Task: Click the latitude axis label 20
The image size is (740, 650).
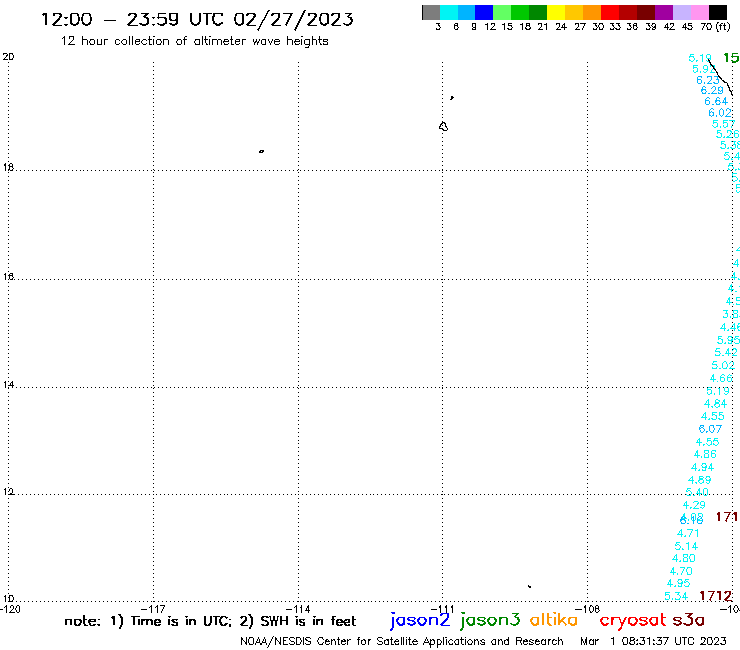Action: coord(8,57)
